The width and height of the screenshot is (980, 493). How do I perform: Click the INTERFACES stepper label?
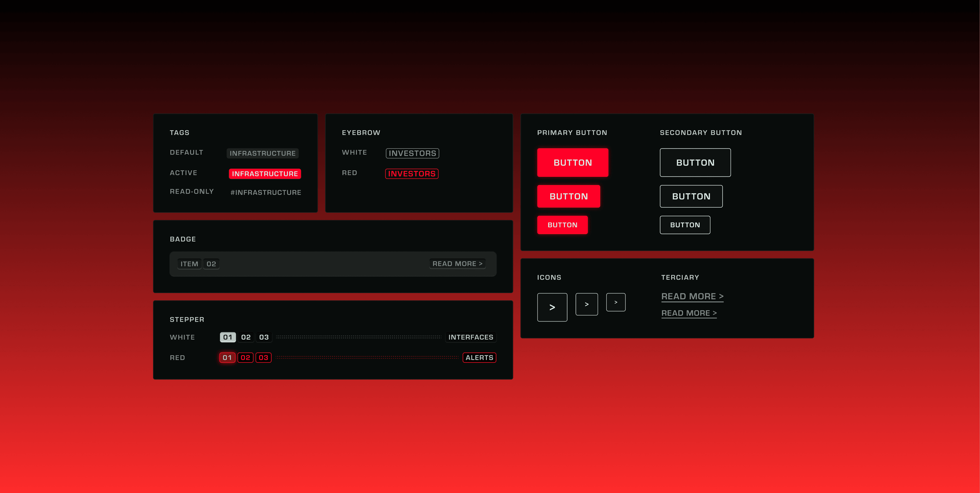pos(471,337)
